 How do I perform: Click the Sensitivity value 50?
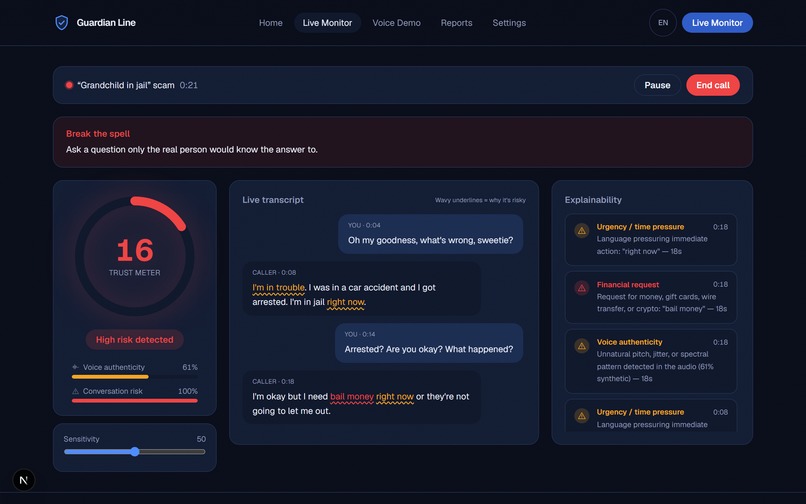point(201,439)
